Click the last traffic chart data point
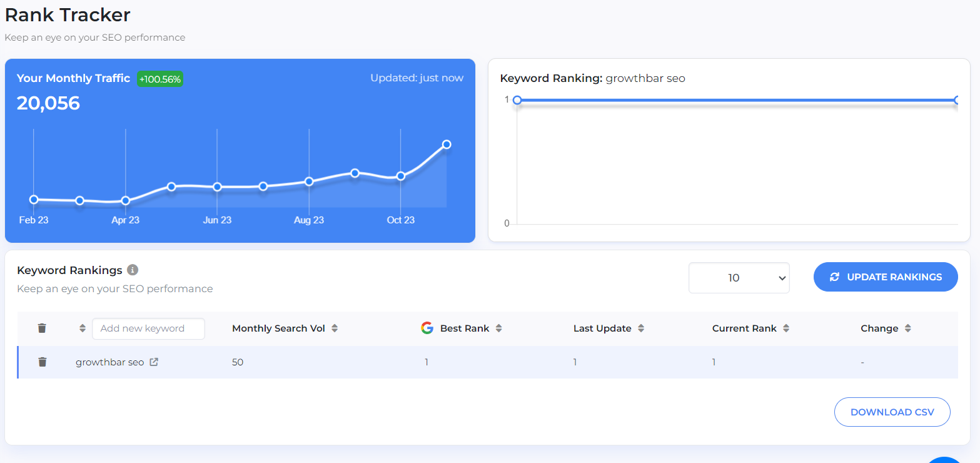The width and height of the screenshot is (980, 463). [447, 145]
